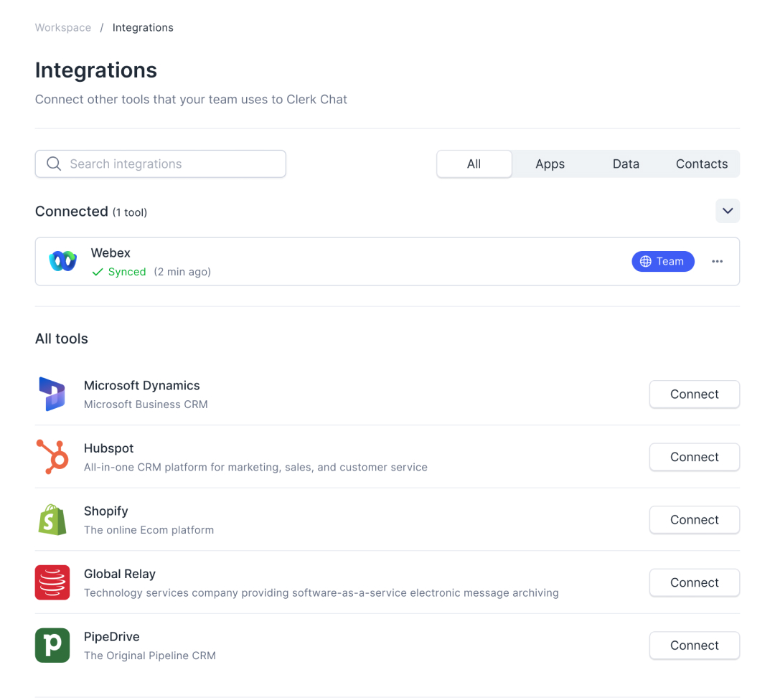The image size is (775, 700).
Task: Open the Webex three-dot options menu
Action: point(717,261)
